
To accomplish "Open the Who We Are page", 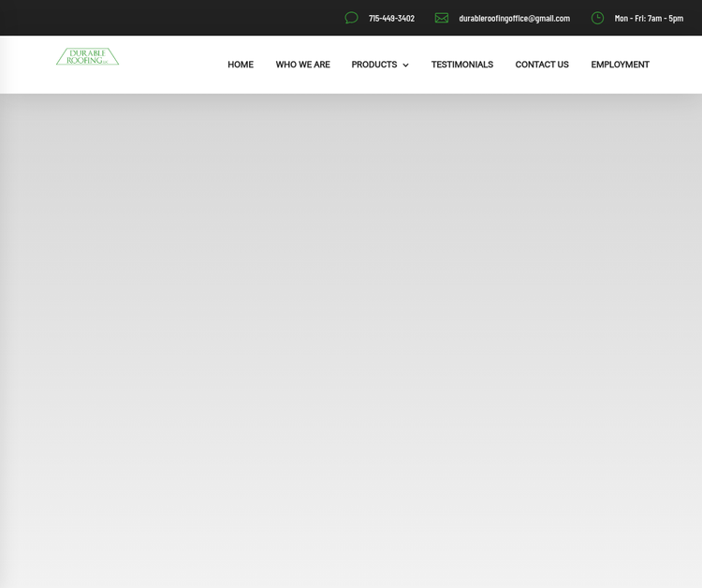I will click(302, 65).
